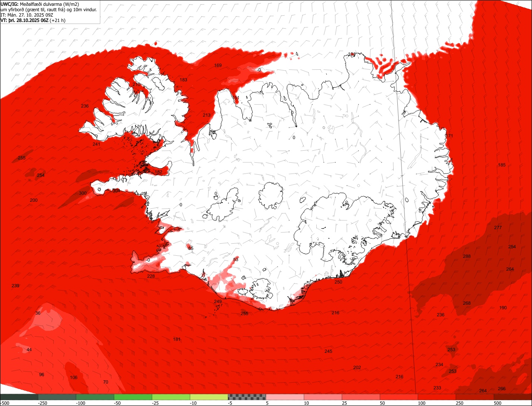This screenshot has width=532, height=406.
Task: Select the pink legend swatch between 10 and 25
Action: [x=323, y=397]
